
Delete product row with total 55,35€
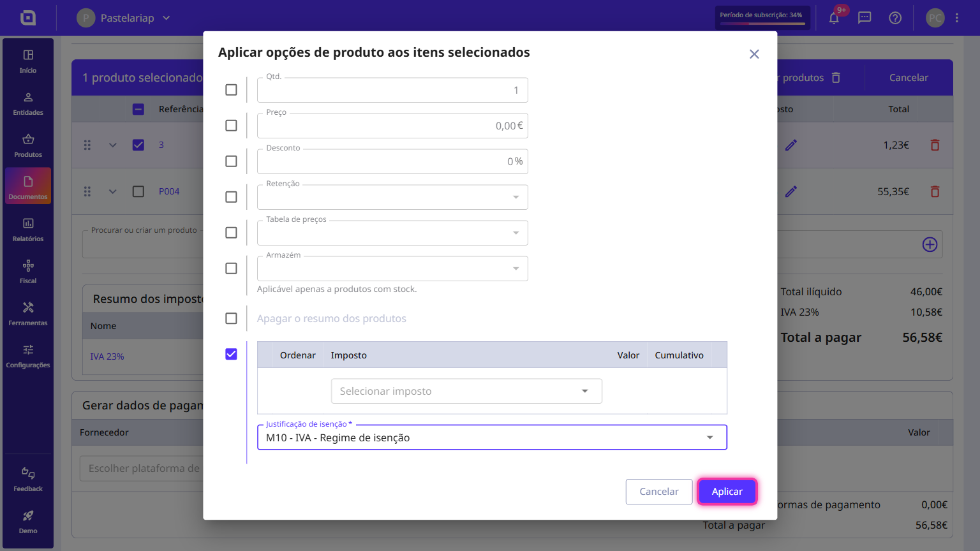(935, 191)
